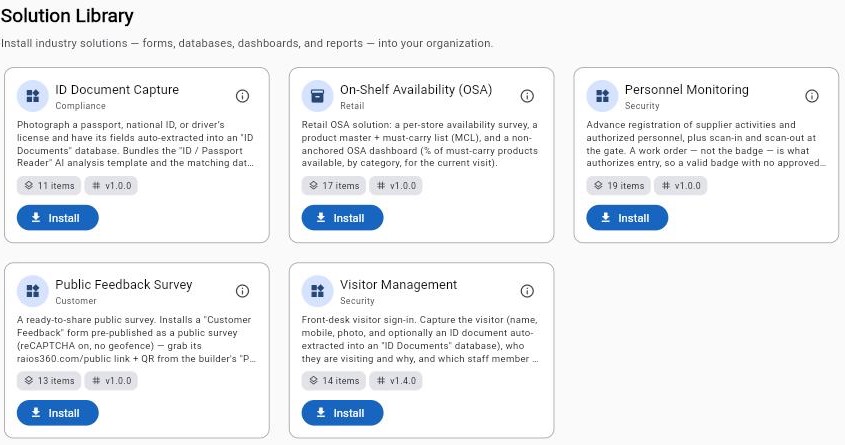Click the '11 items' chip
This screenshot has width=845, height=445.
coord(49,185)
